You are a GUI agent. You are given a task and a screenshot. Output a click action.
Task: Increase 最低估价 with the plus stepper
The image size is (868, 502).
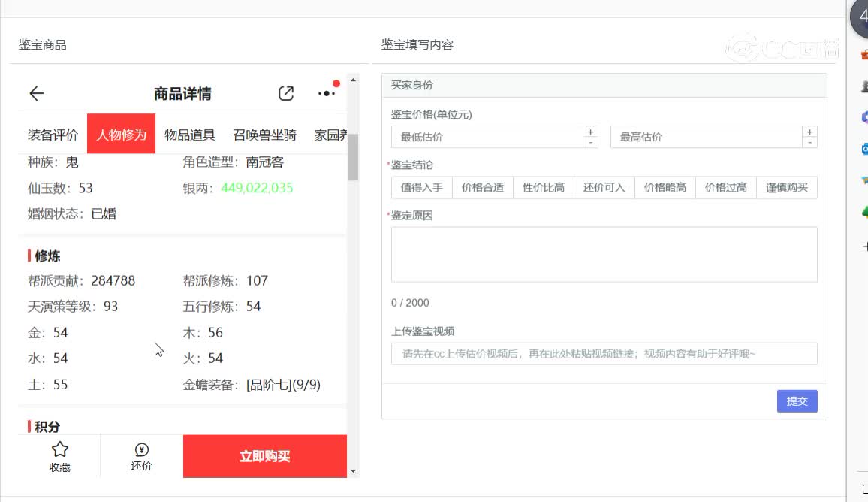click(x=591, y=132)
